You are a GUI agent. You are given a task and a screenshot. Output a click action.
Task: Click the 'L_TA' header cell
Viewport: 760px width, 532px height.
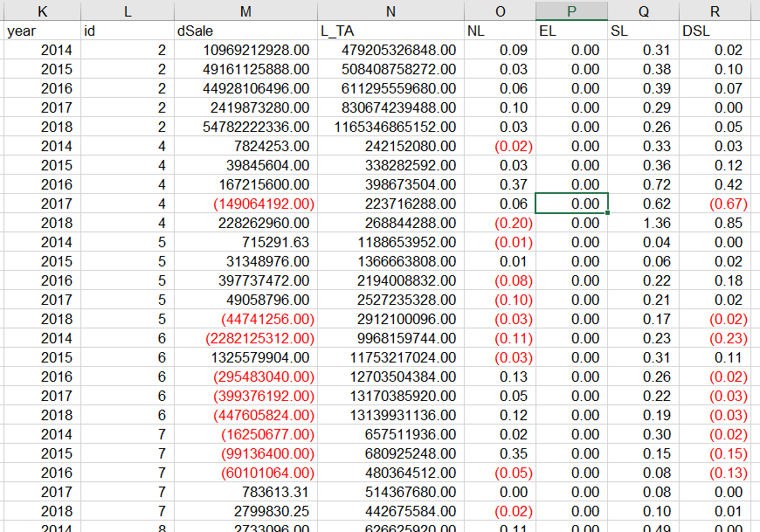[x=390, y=31]
